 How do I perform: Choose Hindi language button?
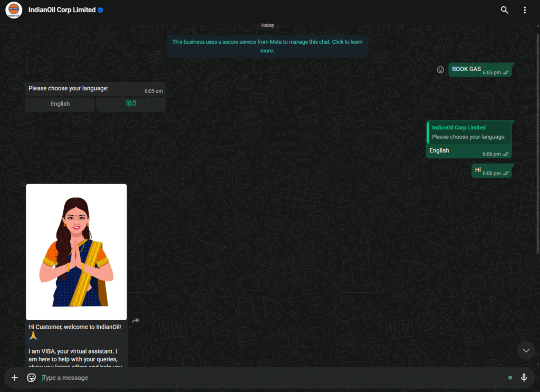131,104
